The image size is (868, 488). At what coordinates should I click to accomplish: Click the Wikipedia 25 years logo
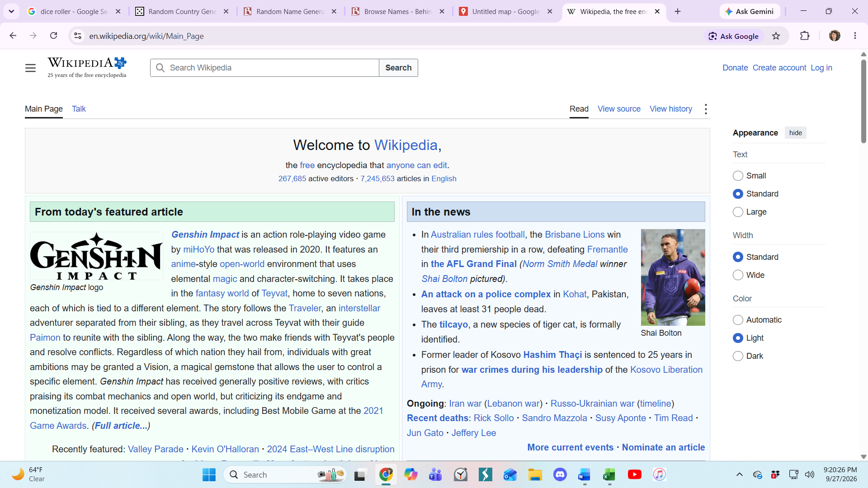pyautogui.click(x=87, y=67)
